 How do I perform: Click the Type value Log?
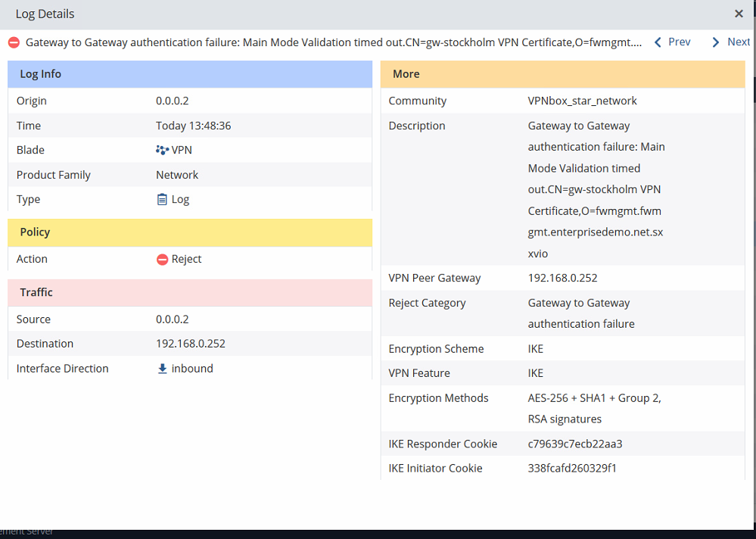coord(180,199)
